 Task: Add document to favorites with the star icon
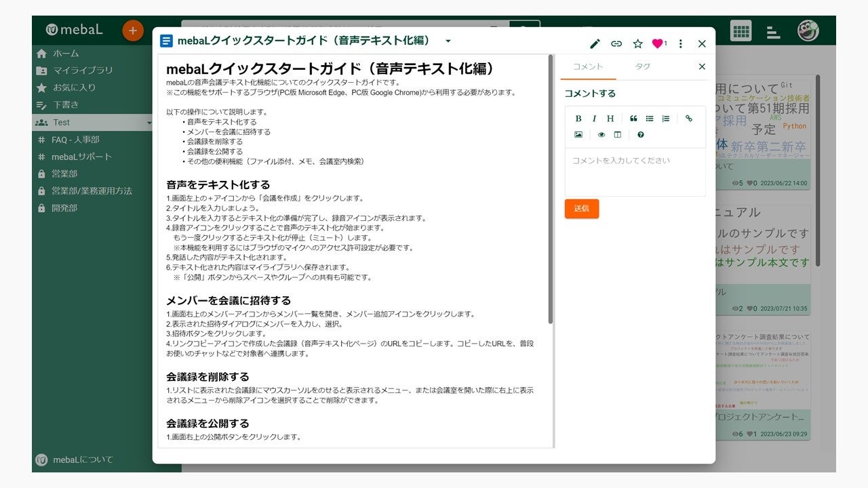[637, 43]
